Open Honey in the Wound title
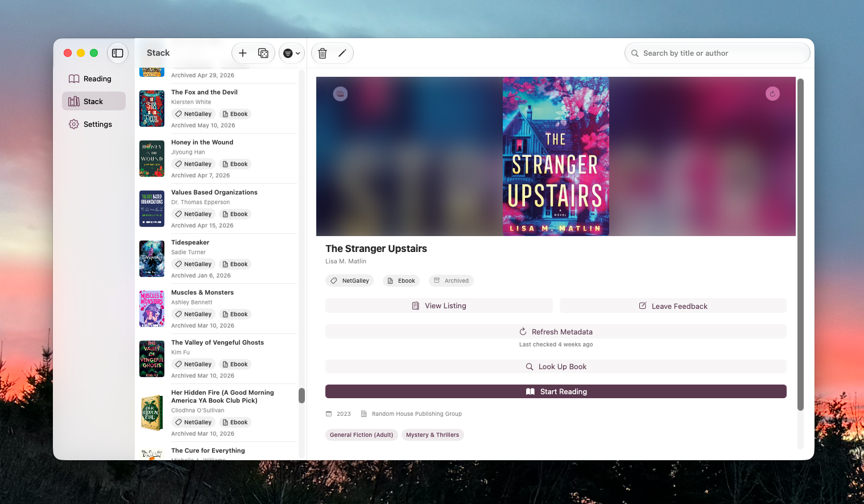864x504 pixels. tap(202, 142)
